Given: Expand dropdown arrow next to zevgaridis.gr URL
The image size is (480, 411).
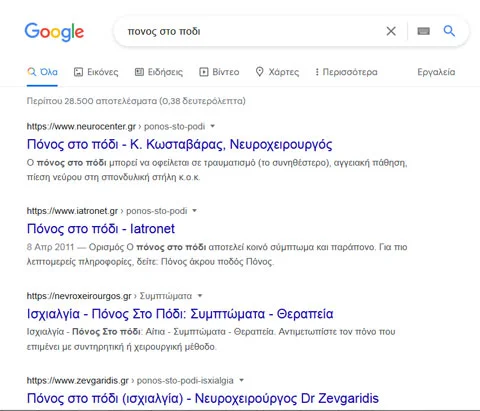Looking at the screenshot, I should pos(241,380).
